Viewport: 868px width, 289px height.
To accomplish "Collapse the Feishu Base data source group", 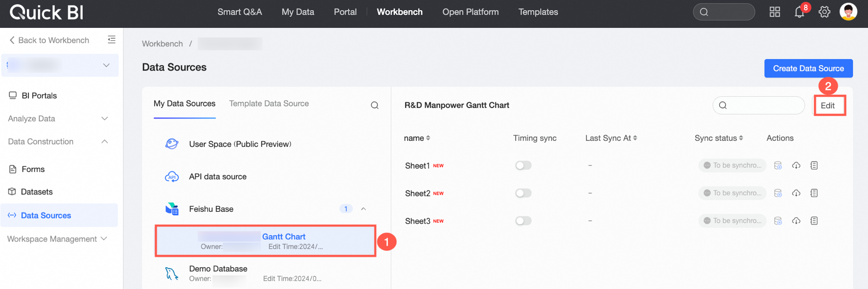I will point(363,209).
